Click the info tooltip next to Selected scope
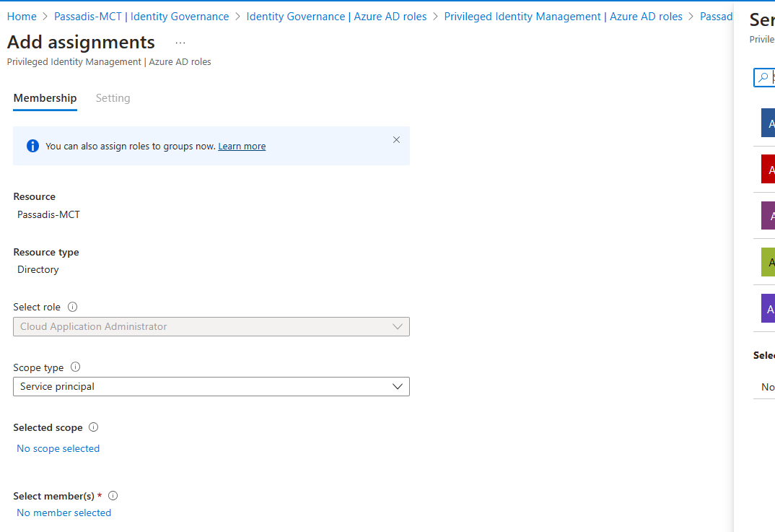 [x=92, y=427]
